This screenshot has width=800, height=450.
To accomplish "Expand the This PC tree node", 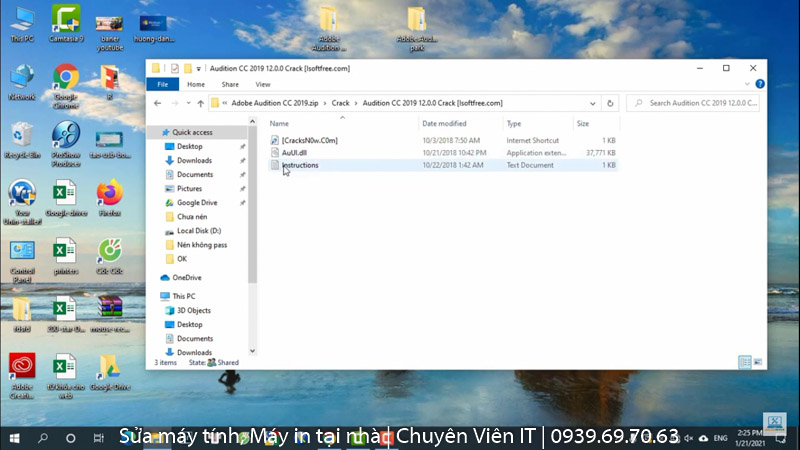I will click(x=153, y=296).
